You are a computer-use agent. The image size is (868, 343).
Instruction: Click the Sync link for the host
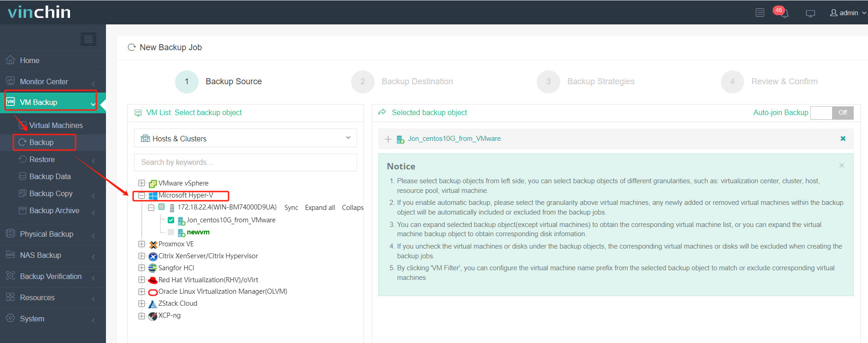291,208
